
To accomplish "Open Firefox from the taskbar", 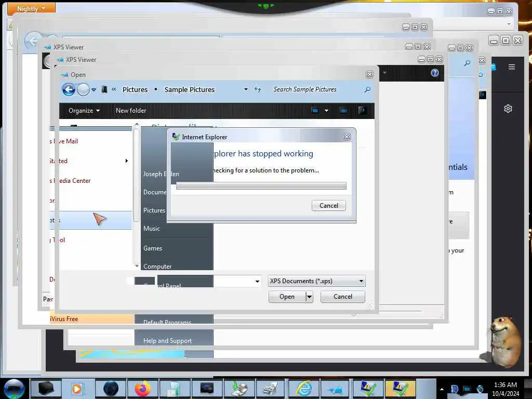I will (x=143, y=389).
